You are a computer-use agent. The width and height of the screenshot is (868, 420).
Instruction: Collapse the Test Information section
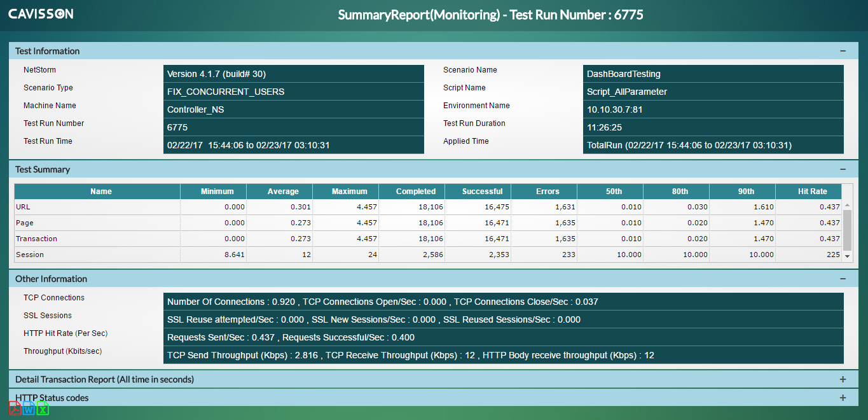(x=843, y=51)
